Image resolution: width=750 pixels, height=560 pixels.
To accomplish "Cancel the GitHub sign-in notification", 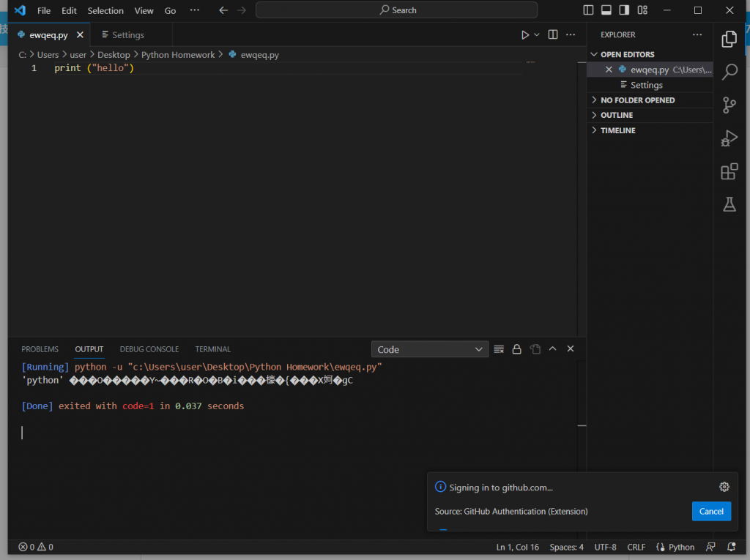I will click(711, 511).
